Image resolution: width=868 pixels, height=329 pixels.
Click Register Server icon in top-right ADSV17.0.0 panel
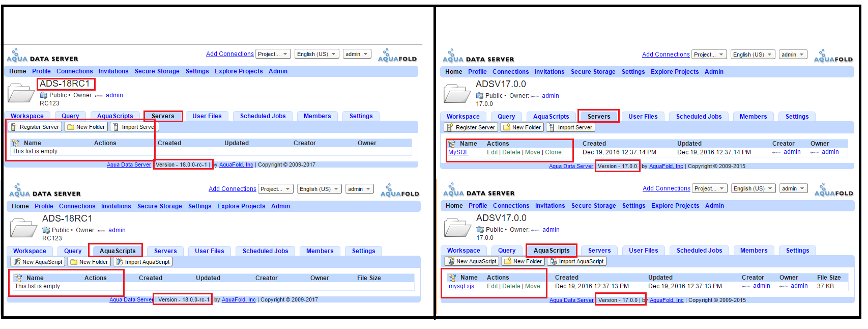point(450,127)
